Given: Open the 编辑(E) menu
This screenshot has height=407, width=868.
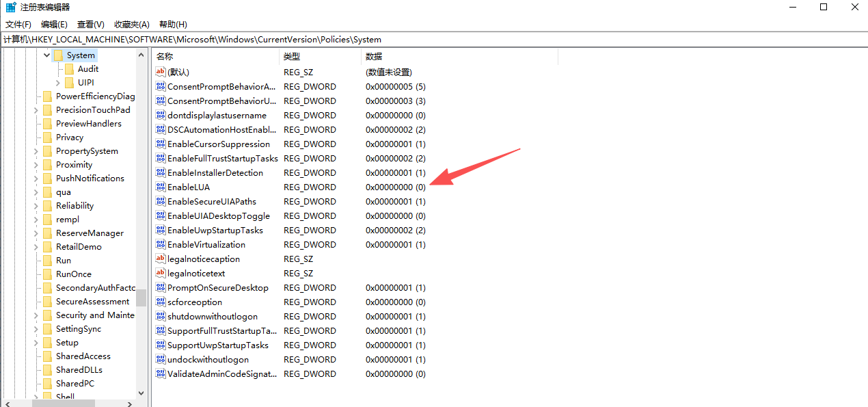Looking at the screenshot, I should pos(54,25).
